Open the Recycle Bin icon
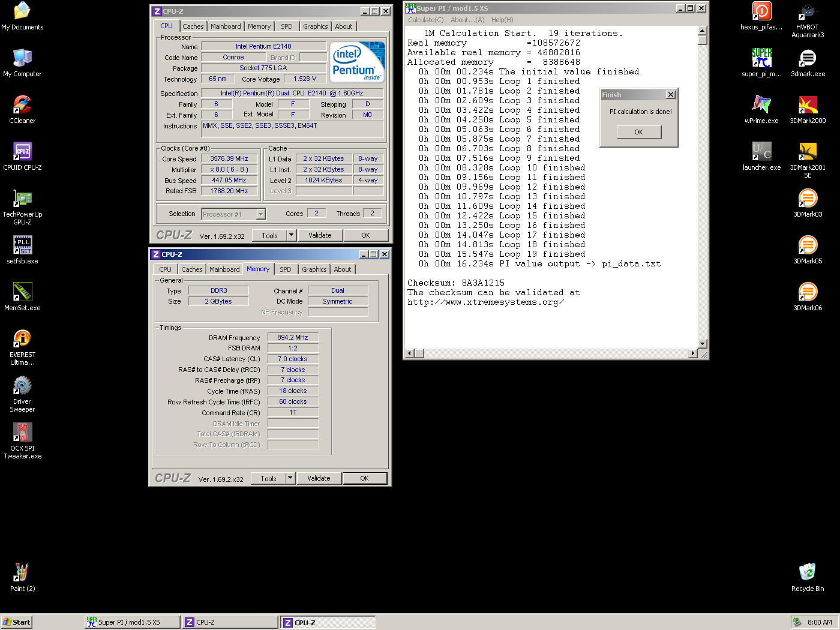This screenshot has width=840, height=630. point(808,578)
